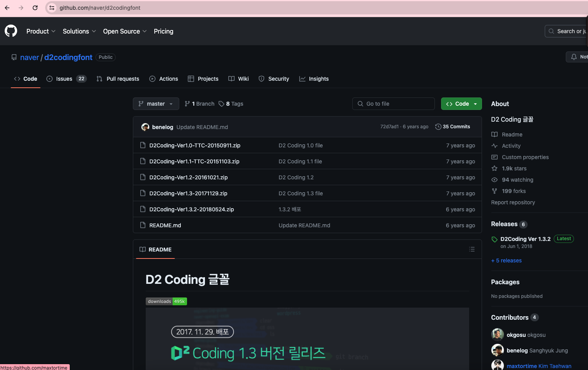Open Activity via the pulse icon

(x=494, y=146)
